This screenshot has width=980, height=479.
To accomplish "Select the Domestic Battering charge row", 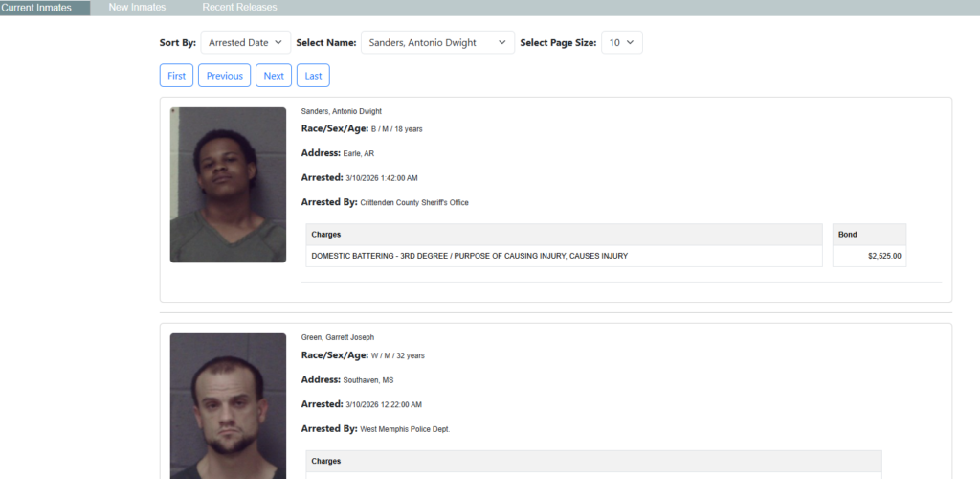I will point(469,257).
